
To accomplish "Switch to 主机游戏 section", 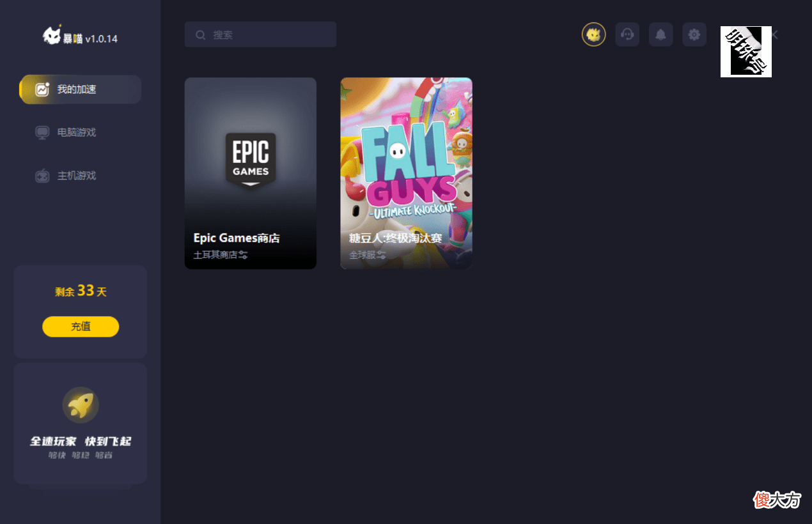I will (77, 176).
